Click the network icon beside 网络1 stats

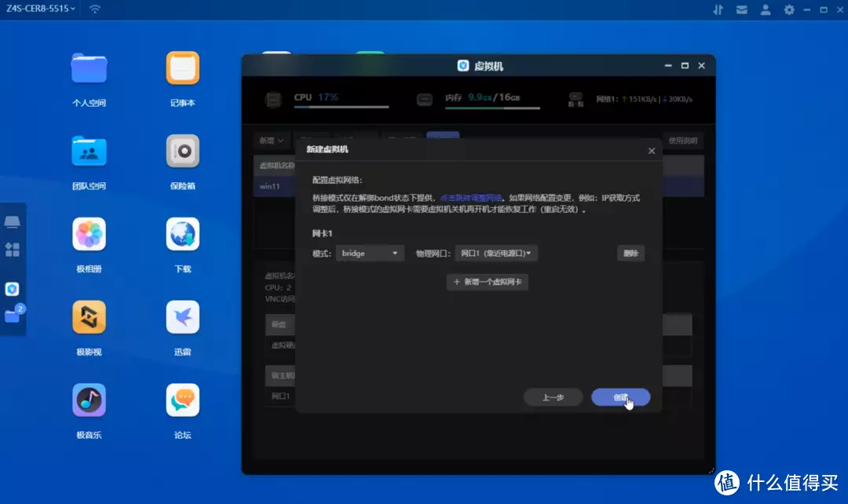[x=576, y=100]
